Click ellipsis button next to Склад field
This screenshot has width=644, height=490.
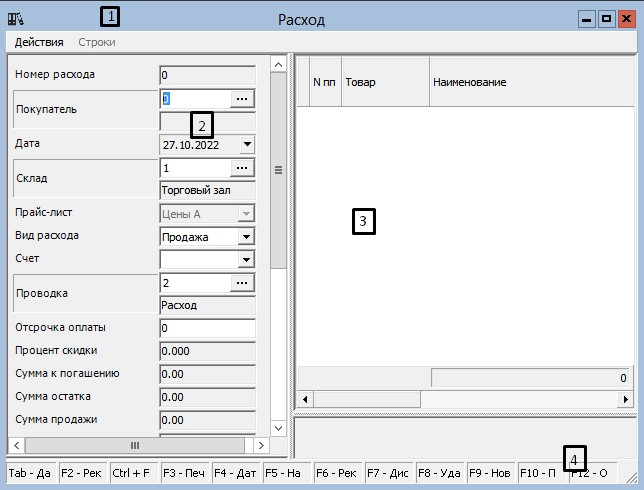pos(244,168)
